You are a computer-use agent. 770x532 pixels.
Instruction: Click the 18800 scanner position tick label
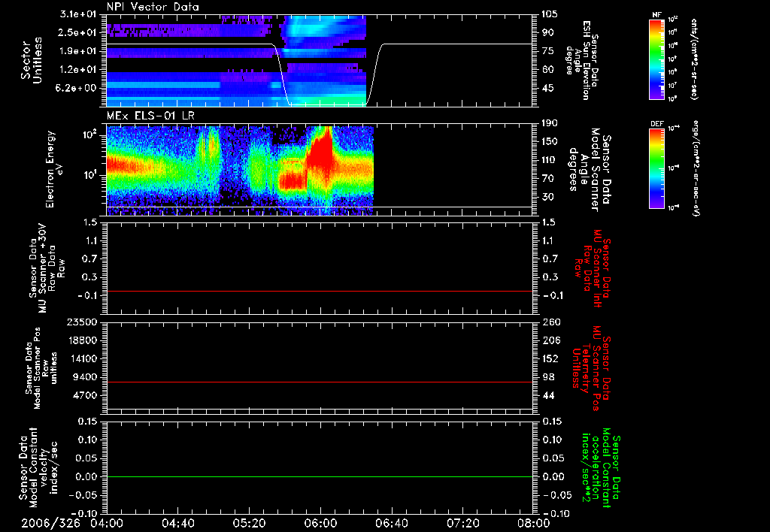click(83, 340)
